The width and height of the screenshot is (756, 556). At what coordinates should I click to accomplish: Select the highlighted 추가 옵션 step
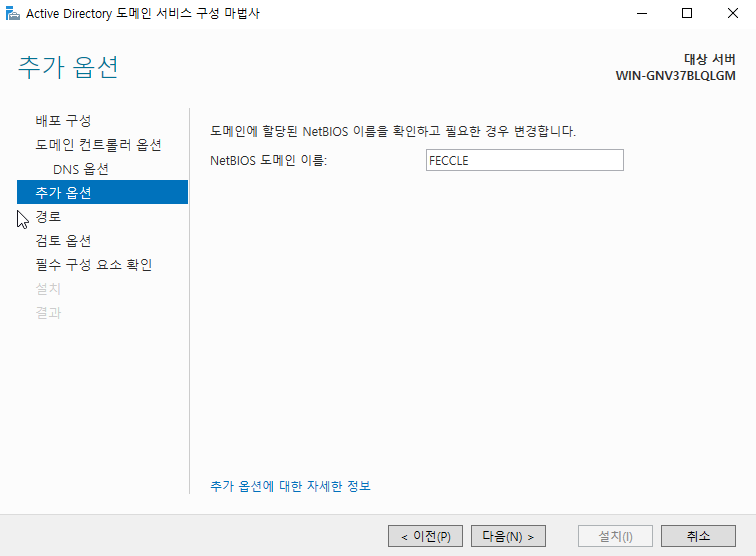[x=102, y=192]
